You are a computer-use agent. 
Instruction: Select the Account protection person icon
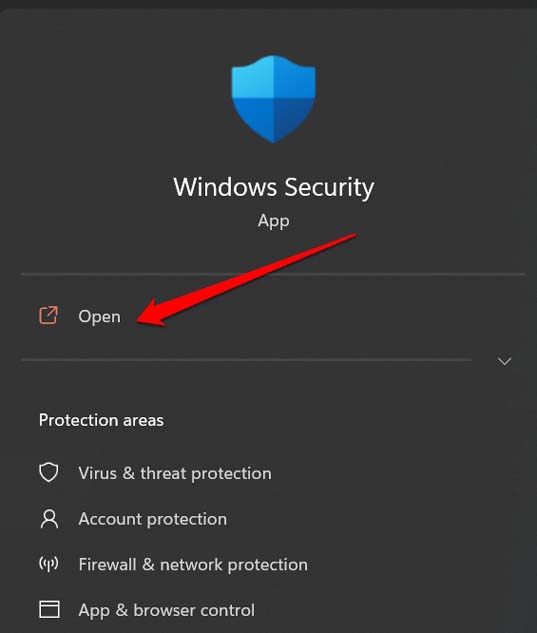click(49, 519)
